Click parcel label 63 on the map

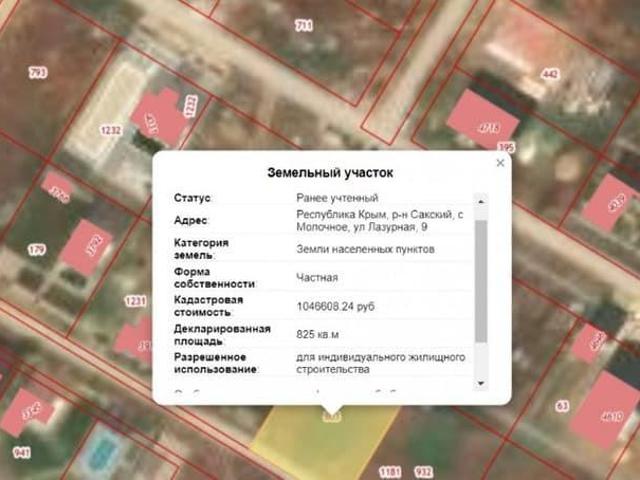562,406
